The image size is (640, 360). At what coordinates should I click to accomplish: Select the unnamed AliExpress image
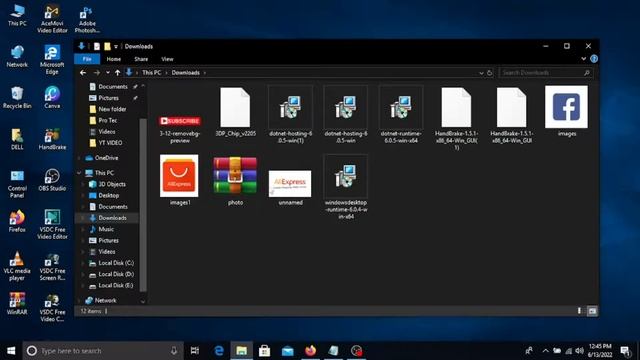(x=290, y=187)
